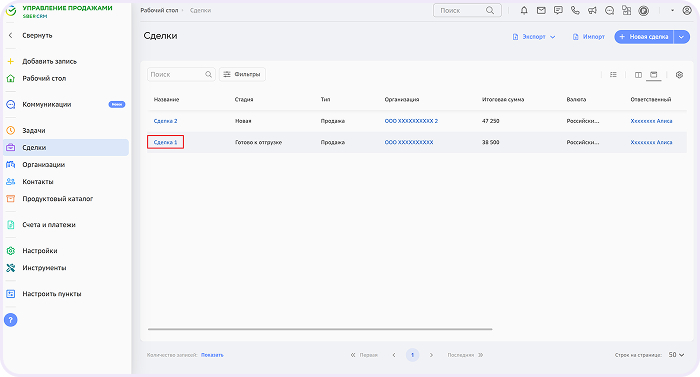Switch to split columns view icon

pyautogui.click(x=638, y=75)
